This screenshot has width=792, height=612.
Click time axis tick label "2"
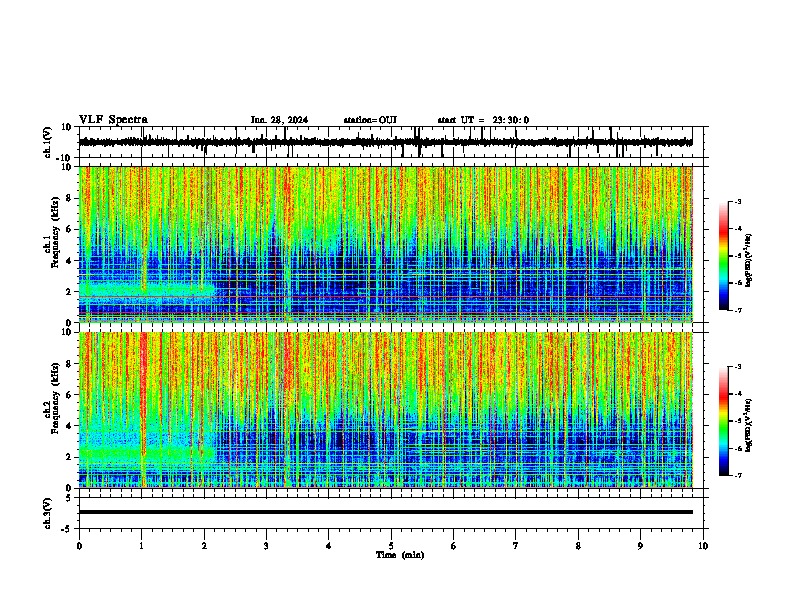pyautogui.click(x=204, y=546)
